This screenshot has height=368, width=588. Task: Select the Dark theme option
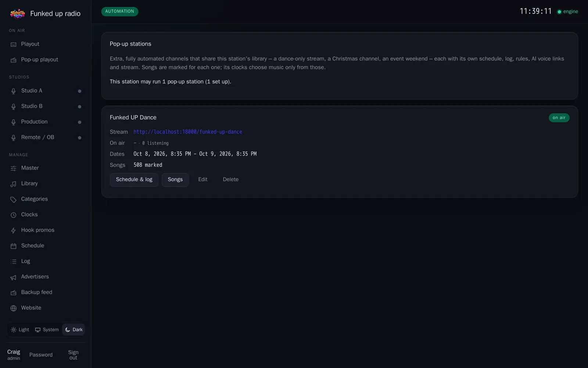73,330
